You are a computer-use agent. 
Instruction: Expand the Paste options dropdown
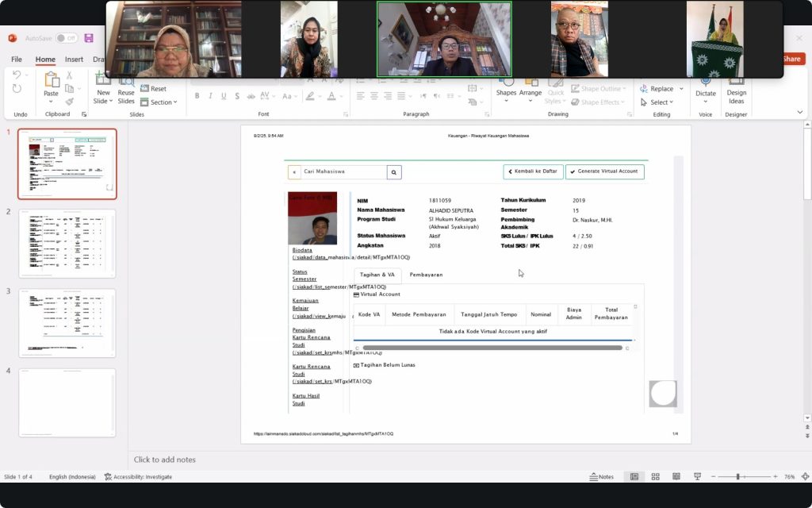52,102
